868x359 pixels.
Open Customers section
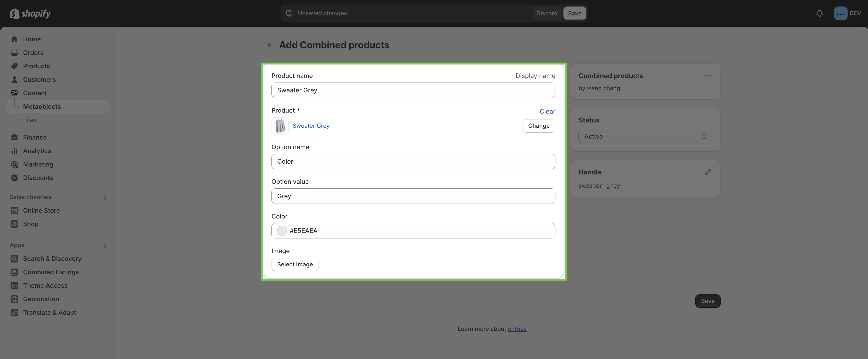39,80
